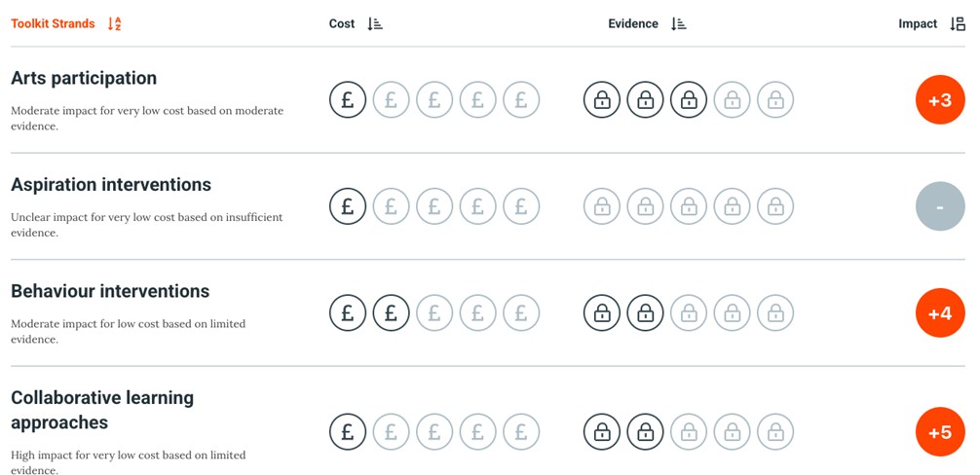Image resolution: width=980 pixels, height=475 pixels.
Task: Click the fifth pound icon for Aspiration interventions
Action: pos(521,206)
